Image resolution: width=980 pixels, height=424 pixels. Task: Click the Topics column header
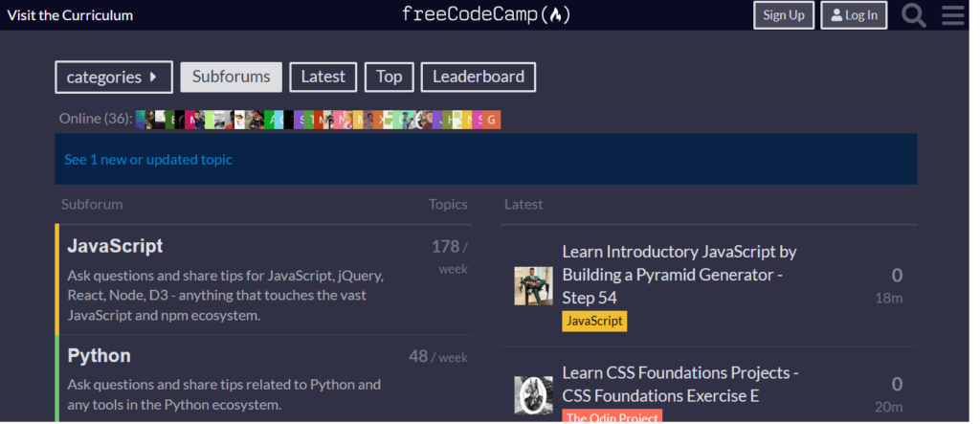(x=448, y=205)
